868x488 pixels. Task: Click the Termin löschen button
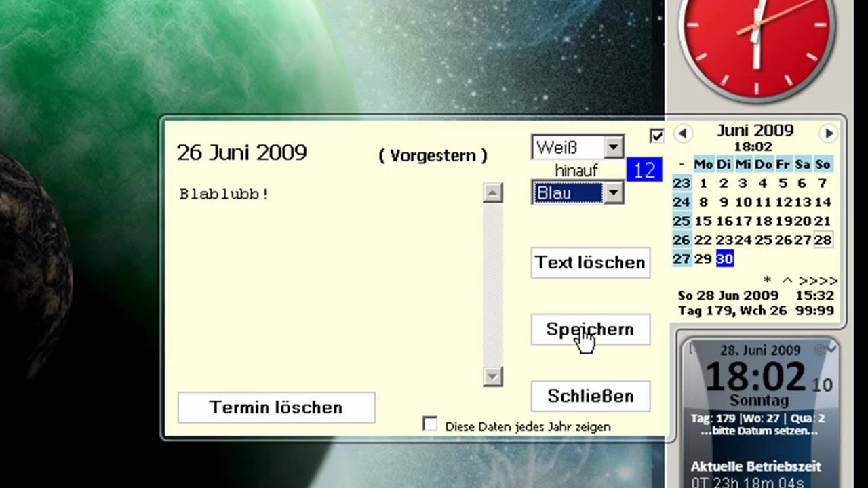[276, 407]
